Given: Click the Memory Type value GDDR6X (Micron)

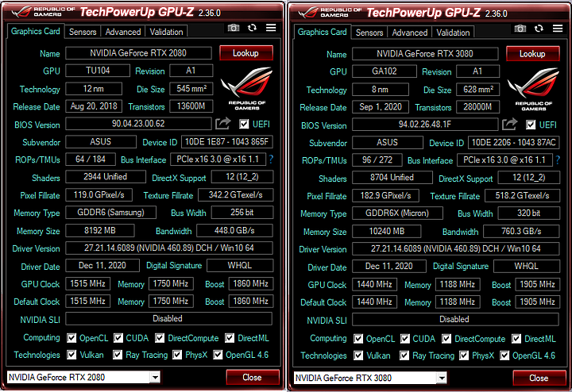Looking at the screenshot, I should [398, 213].
